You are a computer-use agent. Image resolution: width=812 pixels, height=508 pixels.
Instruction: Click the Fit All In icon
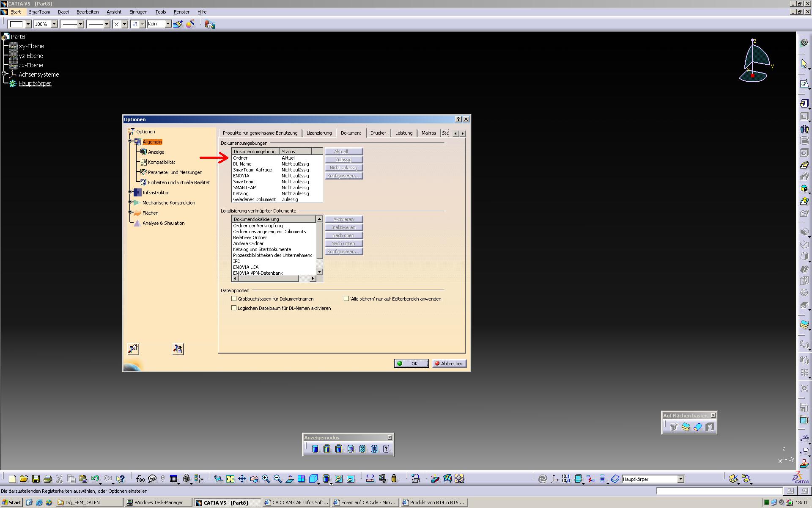(230, 479)
